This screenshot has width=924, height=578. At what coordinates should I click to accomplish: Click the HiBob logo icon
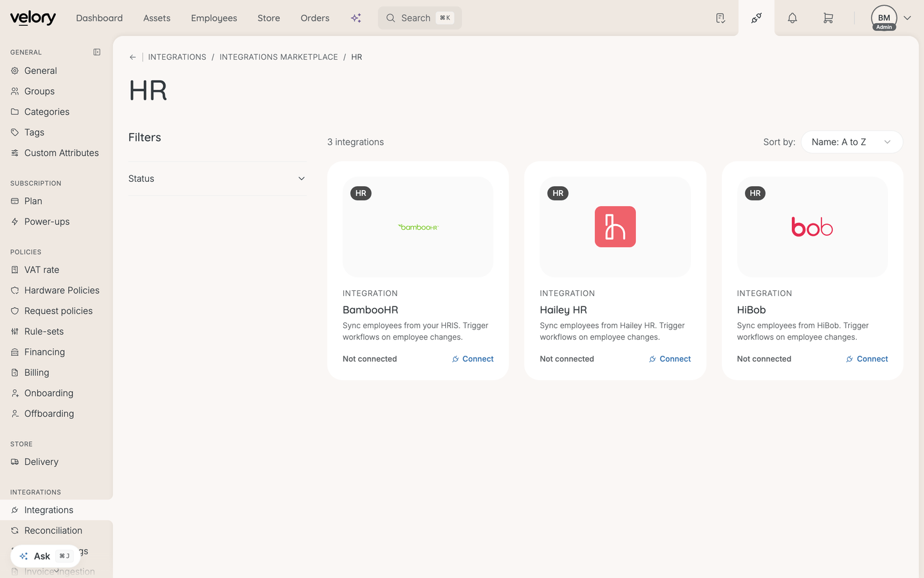point(812,227)
